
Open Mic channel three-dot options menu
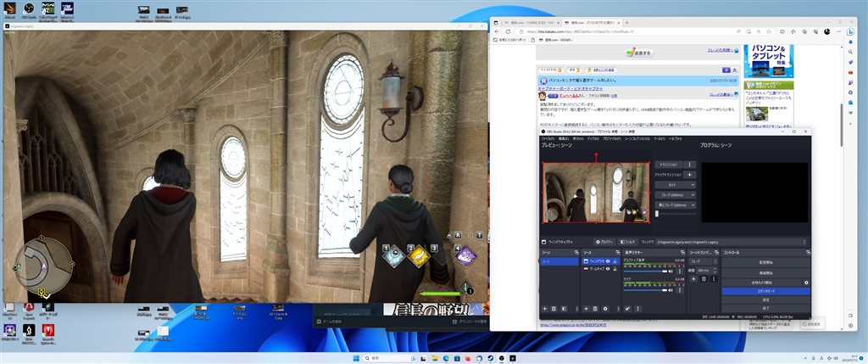pyautogui.click(x=680, y=290)
